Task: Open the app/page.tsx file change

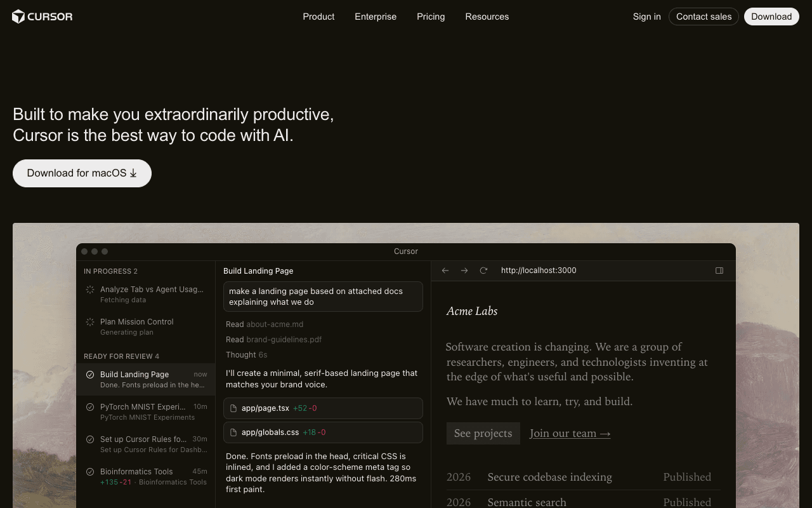Action: coord(323,408)
